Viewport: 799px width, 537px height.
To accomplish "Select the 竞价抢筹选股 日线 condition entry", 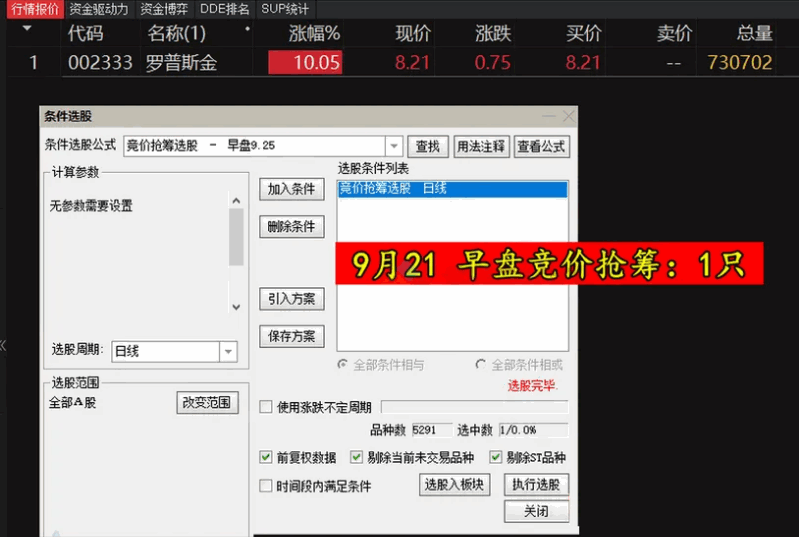I will pyautogui.click(x=452, y=189).
